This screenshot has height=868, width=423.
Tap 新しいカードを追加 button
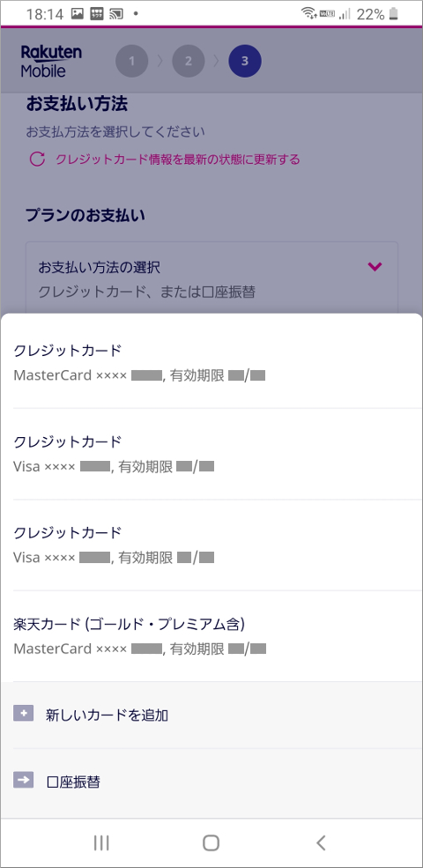point(211,716)
